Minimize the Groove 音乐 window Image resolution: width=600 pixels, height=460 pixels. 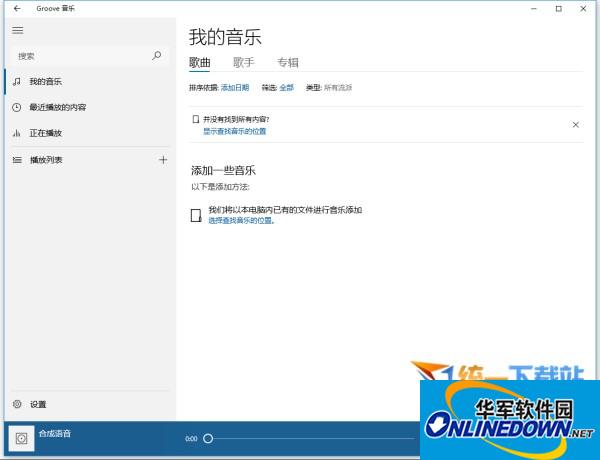pyautogui.click(x=534, y=8)
